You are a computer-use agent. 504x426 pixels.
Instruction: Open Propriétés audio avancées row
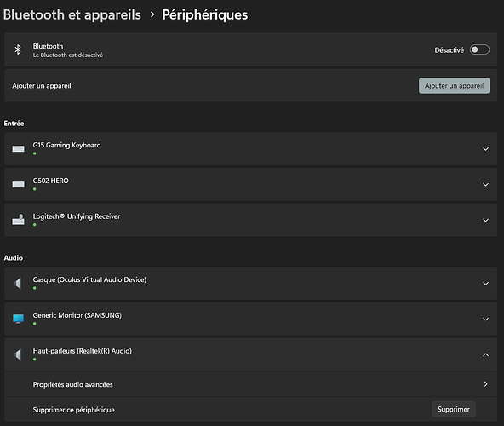250,384
